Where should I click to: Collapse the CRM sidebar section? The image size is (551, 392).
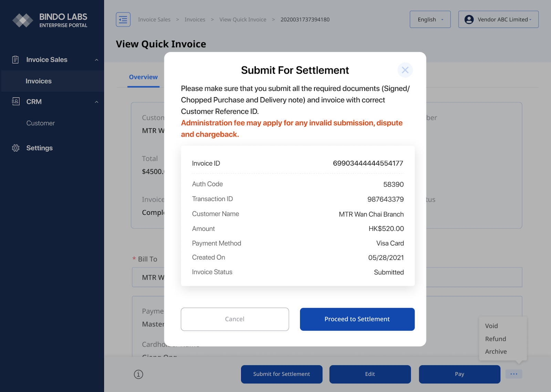[96, 102]
